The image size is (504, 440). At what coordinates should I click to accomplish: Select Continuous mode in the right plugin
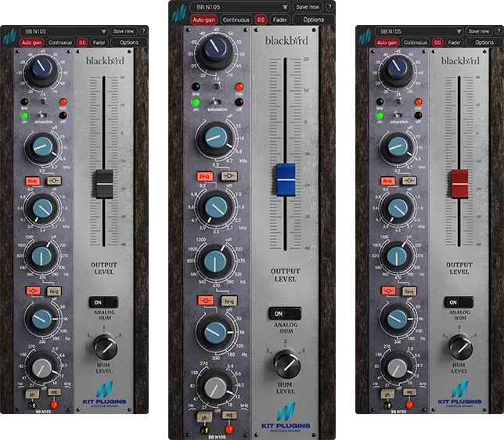click(416, 42)
